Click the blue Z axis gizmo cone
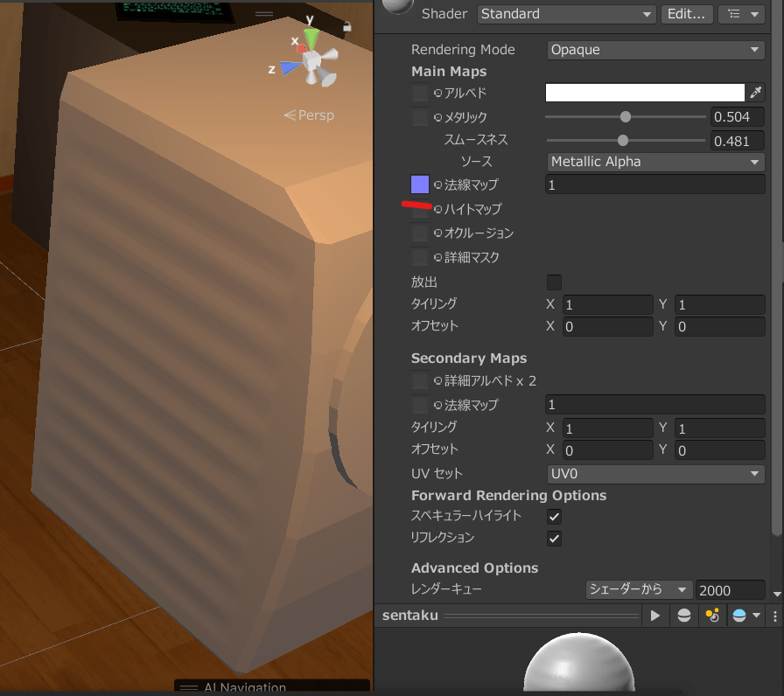 pos(290,67)
